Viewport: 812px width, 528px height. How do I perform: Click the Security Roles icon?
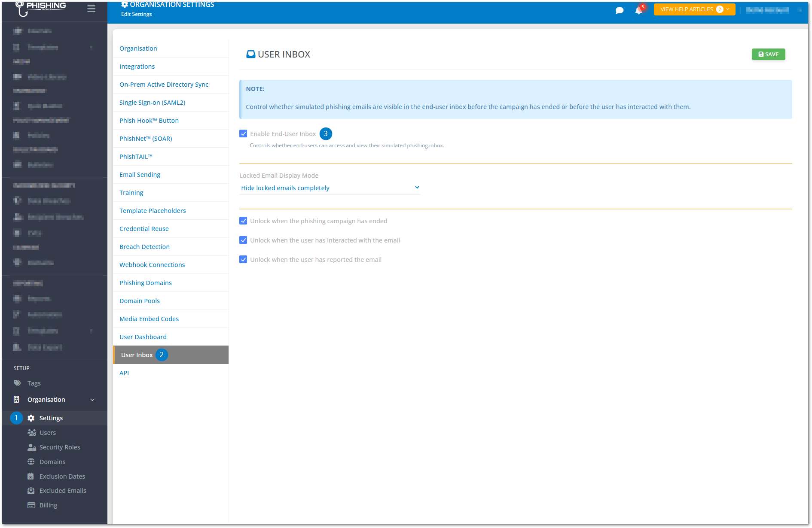point(32,447)
